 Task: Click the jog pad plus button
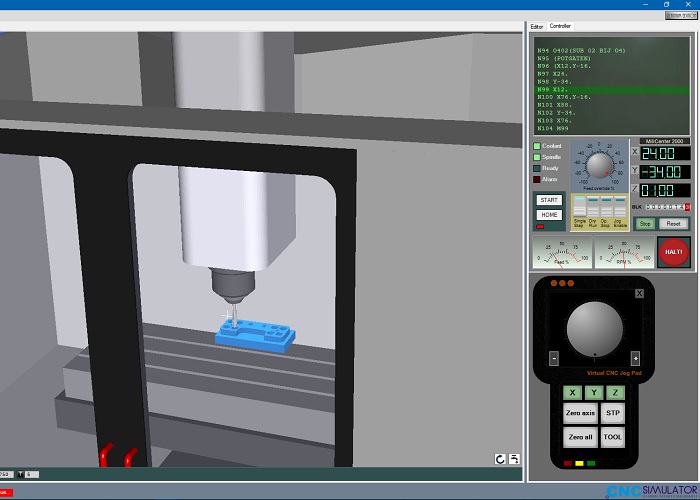coord(635,358)
